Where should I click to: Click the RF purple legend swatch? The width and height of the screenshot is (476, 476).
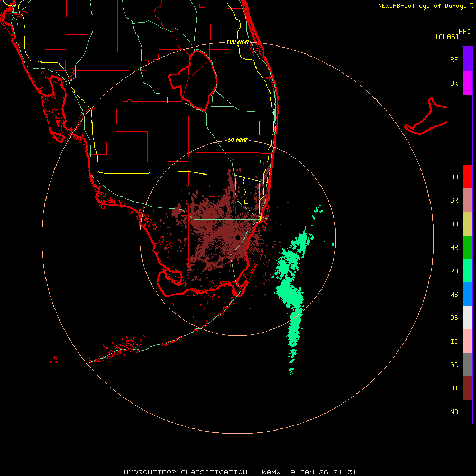(467, 59)
